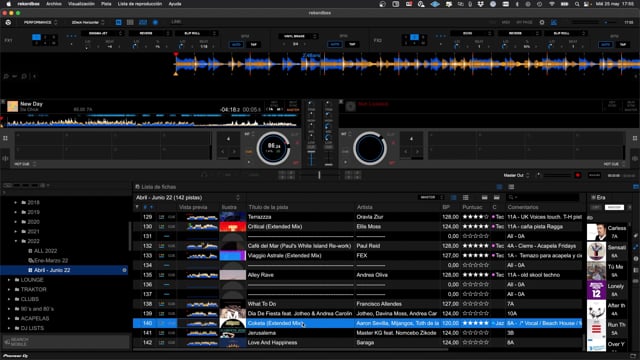Open the PERFORMANCE mode dropdown

[40, 22]
